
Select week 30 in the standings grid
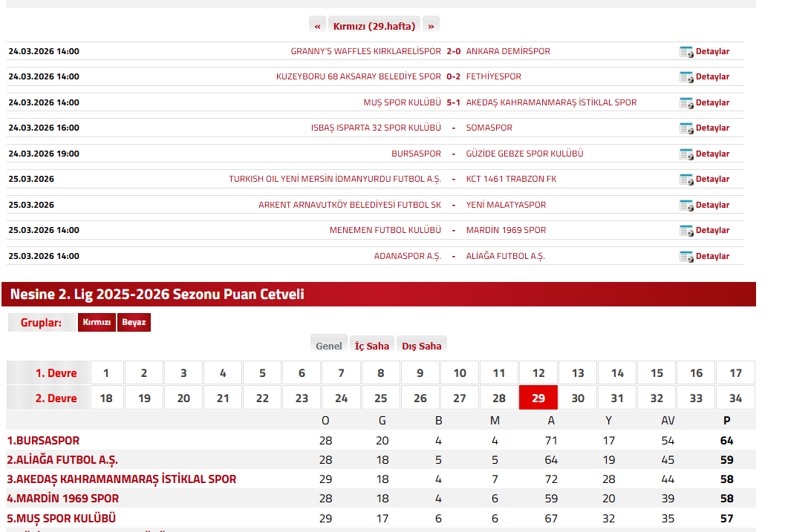click(x=578, y=398)
